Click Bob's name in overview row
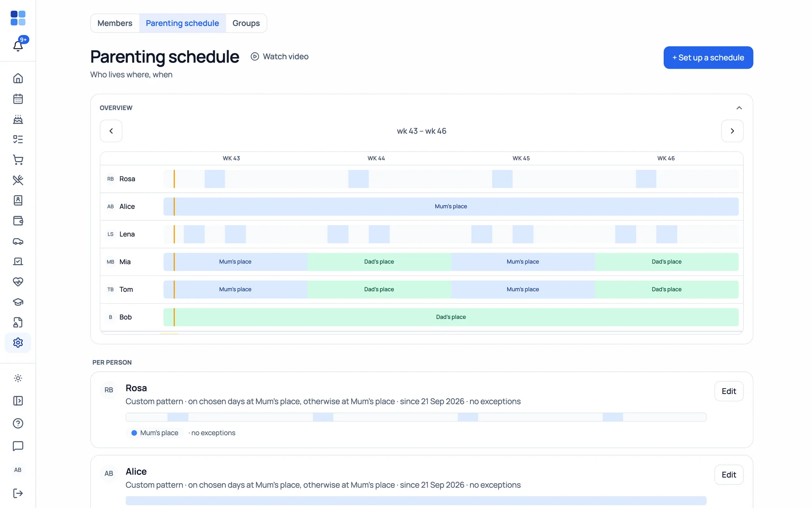The height and width of the screenshot is (508, 812). (125, 317)
